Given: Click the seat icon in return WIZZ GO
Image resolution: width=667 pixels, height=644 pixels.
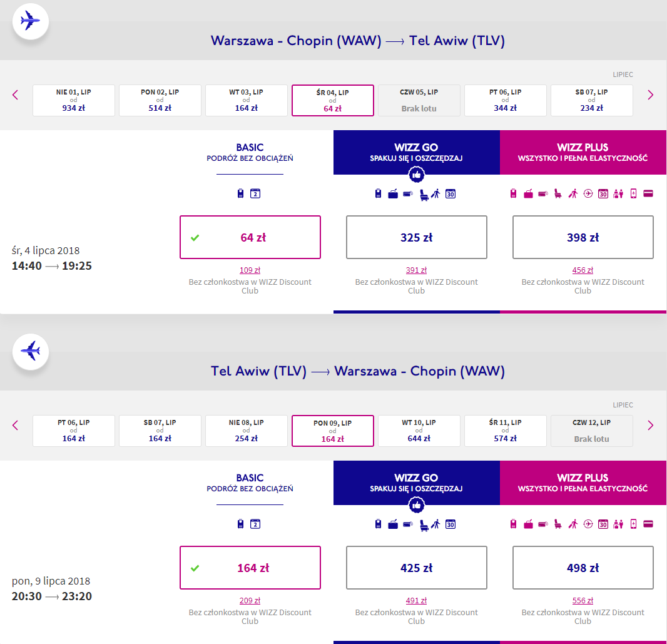Looking at the screenshot, I should coord(424,524).
